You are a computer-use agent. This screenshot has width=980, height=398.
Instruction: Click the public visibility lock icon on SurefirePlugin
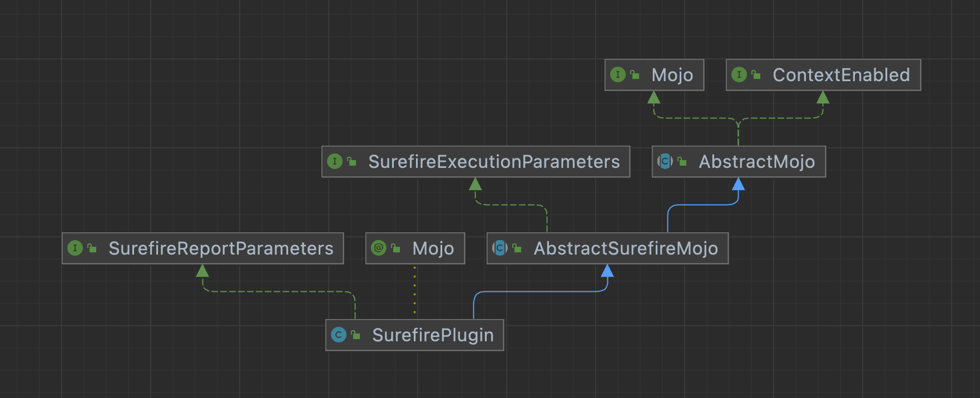click(355, 335)
